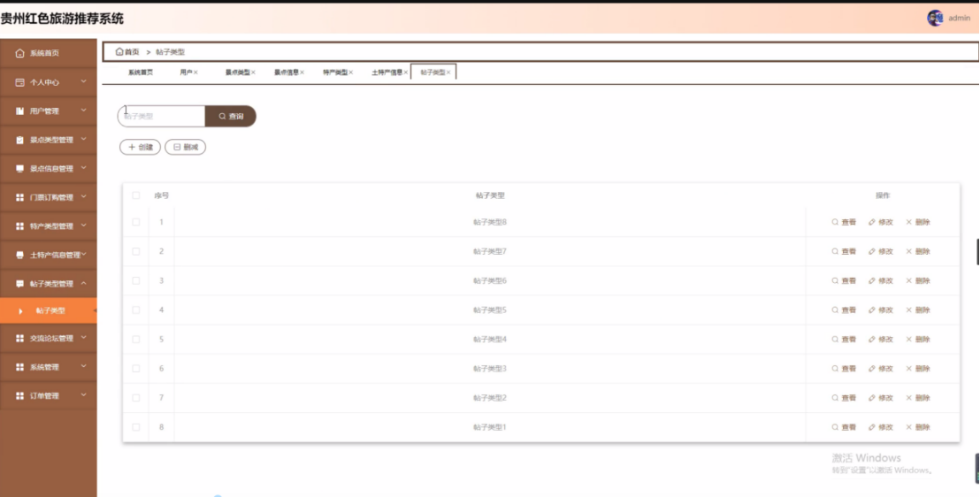Tick the checkbox for row 帖子类型1
The height and width of the screenshot is (497, 980).
coord(136,428)
